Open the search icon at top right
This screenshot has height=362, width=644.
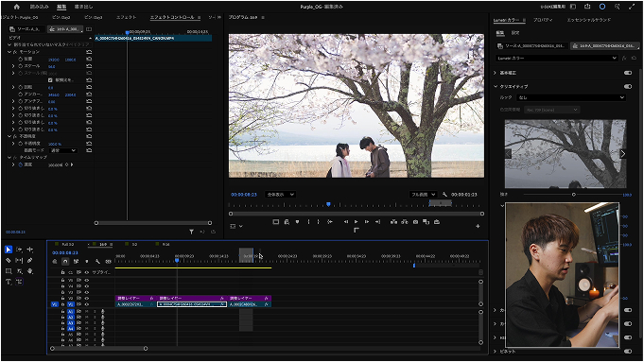(x=617, y=7)
